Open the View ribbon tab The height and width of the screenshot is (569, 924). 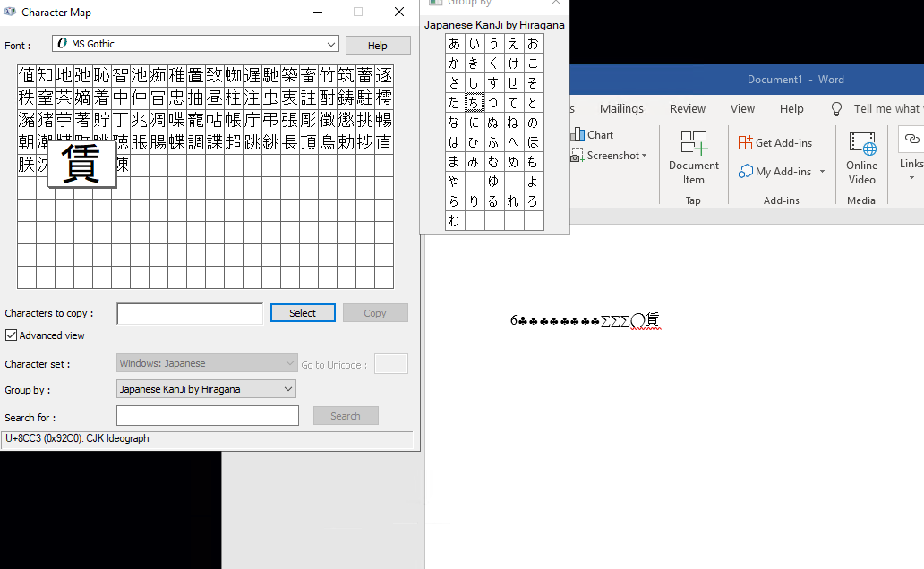pyautogui.click(x=742, y=109)
